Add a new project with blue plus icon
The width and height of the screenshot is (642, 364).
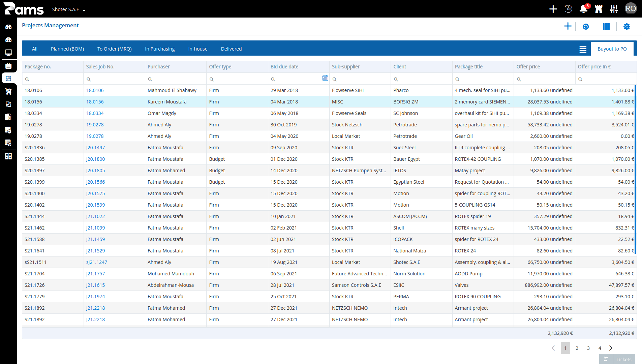[568, 26]
